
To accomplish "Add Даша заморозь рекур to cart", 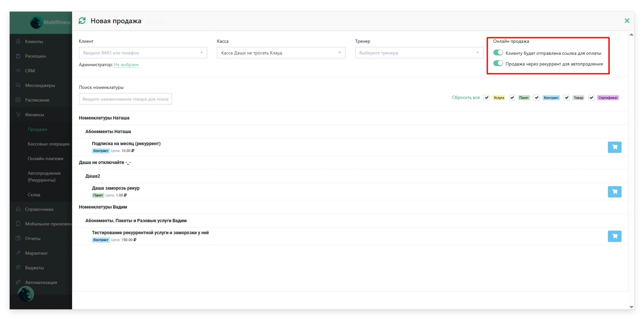I will tap(614, 192).
